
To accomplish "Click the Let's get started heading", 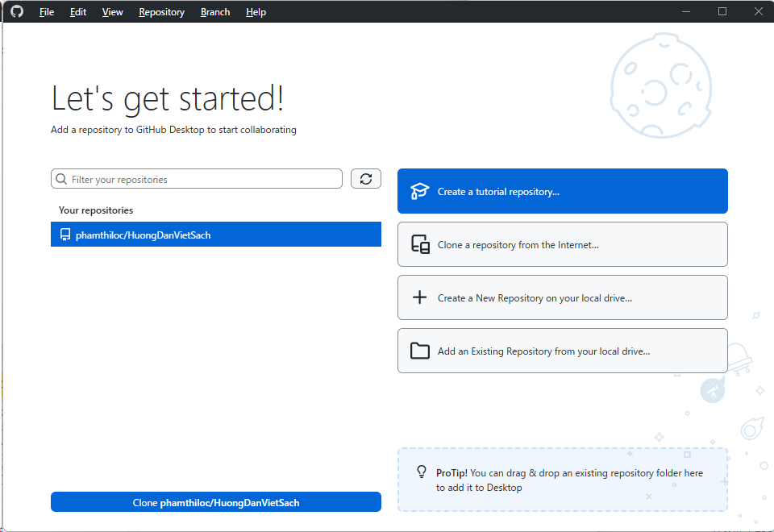I will (168, 98).
